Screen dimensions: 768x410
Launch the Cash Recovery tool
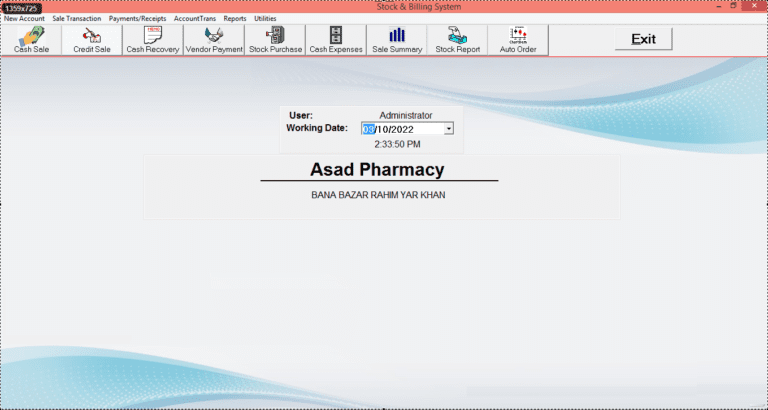153,40
